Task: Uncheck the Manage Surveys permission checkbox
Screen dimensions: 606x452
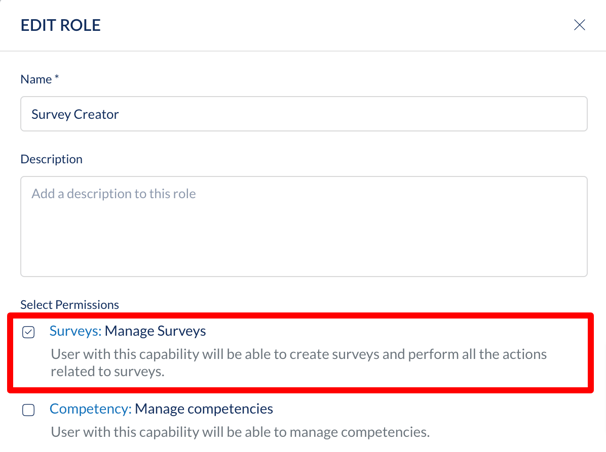Action: 28,332
